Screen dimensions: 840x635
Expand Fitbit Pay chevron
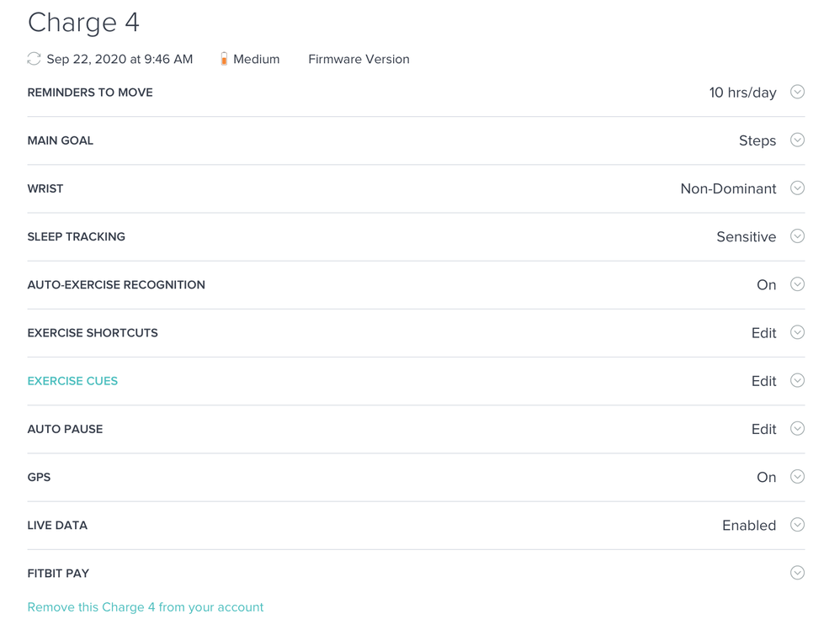click(797, 573)
